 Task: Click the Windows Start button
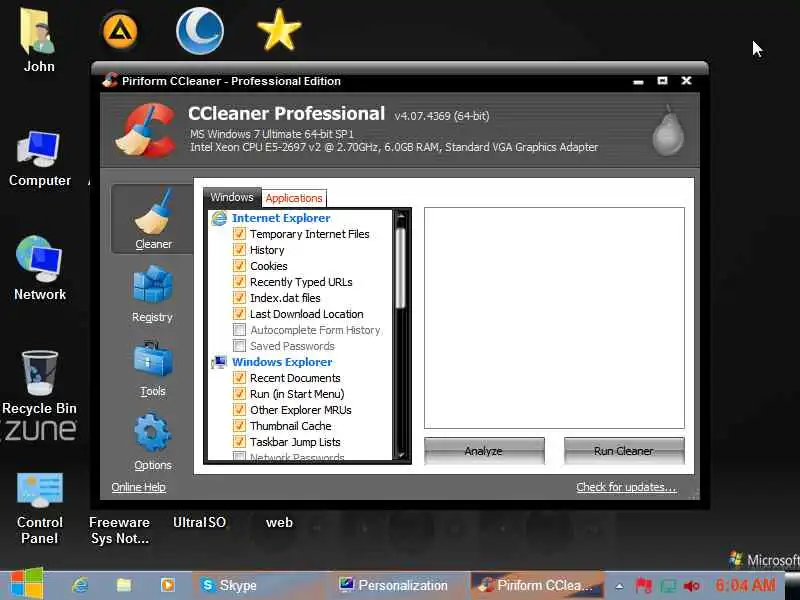tap(26, 584)
